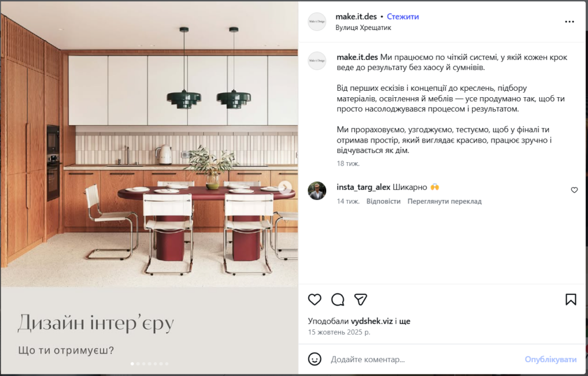Open the emoji picker smiley icon

pyautogui.click(x=315, y=359)
